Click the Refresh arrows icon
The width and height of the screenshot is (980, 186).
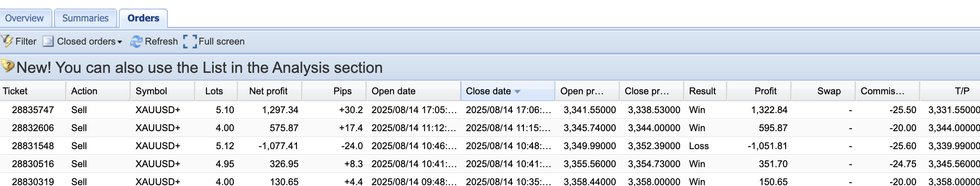click(x=136, y=41)
